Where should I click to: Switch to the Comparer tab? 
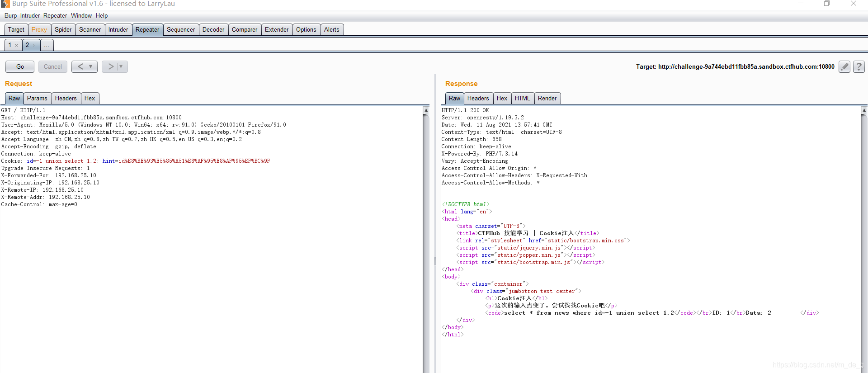(x=245, y=29)
